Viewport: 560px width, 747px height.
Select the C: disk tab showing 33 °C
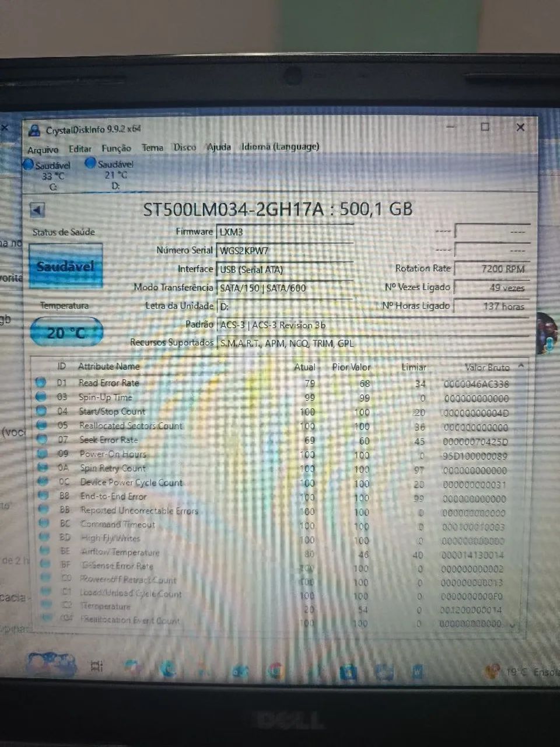(47, 175)
